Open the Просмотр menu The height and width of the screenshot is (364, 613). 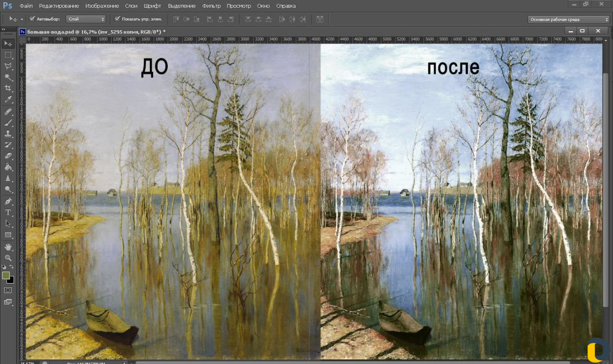pyautogui.click(x=238, y=6)
